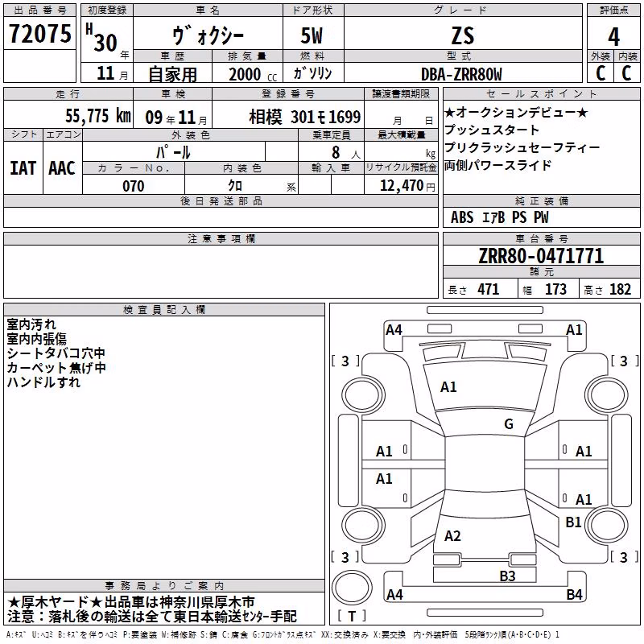The height and width of the screenshot is (644, 644).
Task: Select the セールスポイント header
Action: click(541, 93)
